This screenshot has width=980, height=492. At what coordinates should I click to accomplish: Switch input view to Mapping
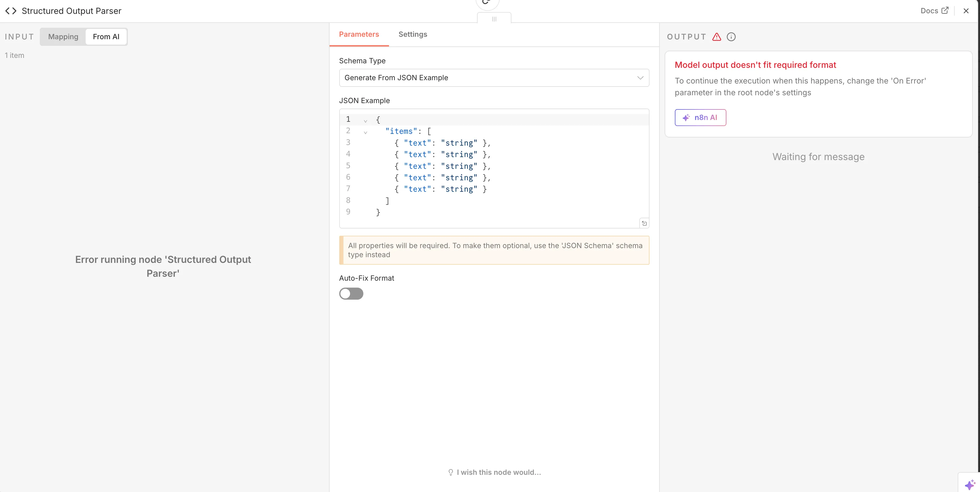click(63, 37)
